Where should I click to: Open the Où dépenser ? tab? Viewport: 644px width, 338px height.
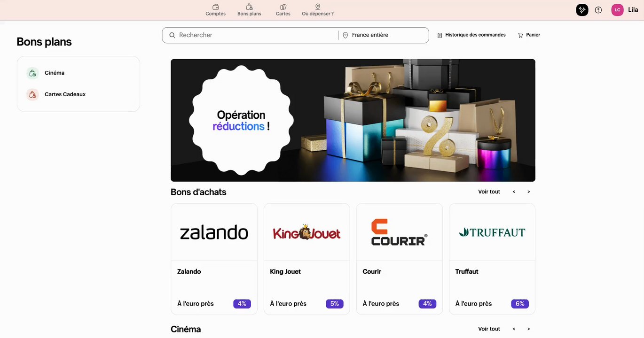(318, 10)
